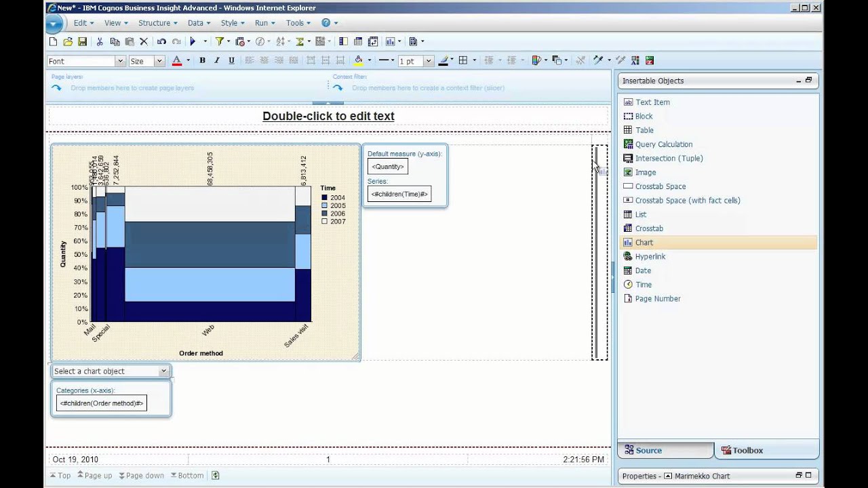868x488 pixels.
Task: Click the New report icon
Action: coord(53,41)
